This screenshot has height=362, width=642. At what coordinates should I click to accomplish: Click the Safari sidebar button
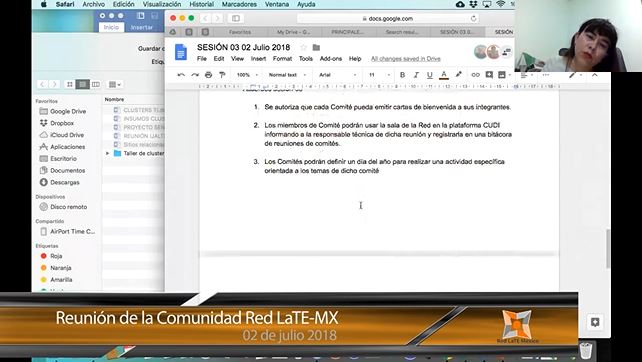pos(236,18)
